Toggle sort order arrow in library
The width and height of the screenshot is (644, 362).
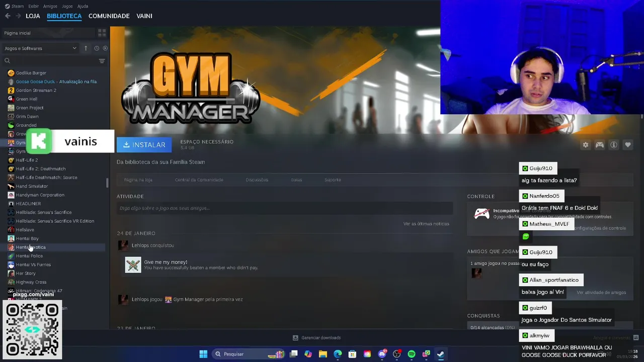coord(86,48)
